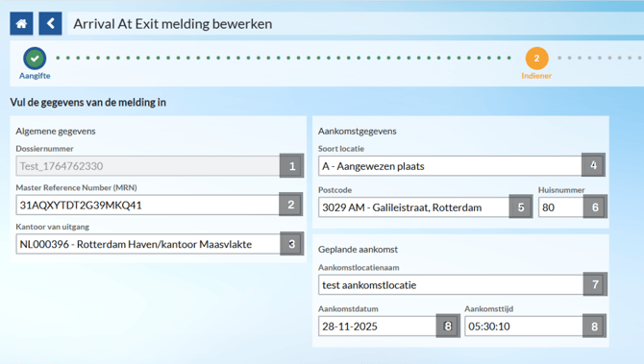Select the completed Aangifte step circle

[x=35, y=59]
